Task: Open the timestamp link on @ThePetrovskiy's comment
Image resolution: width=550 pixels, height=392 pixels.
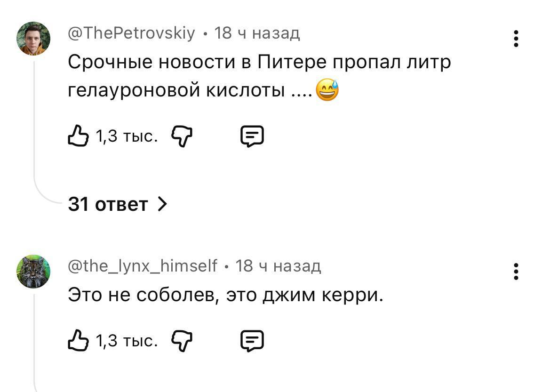Action: [257, 33]
